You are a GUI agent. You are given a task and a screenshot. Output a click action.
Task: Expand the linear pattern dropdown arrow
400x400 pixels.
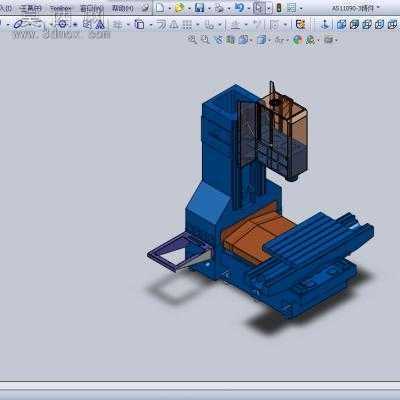point(197,25)
